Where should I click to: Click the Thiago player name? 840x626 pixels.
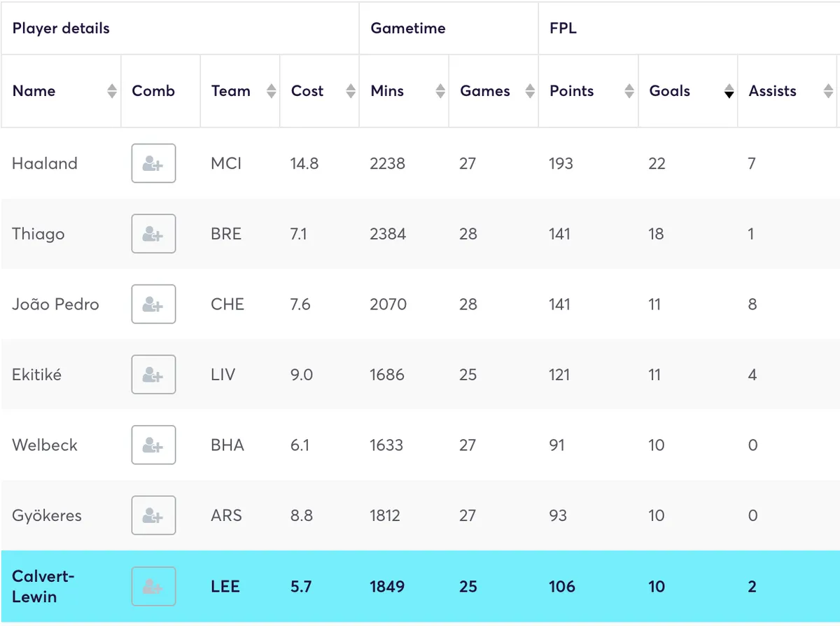point(38,234)
